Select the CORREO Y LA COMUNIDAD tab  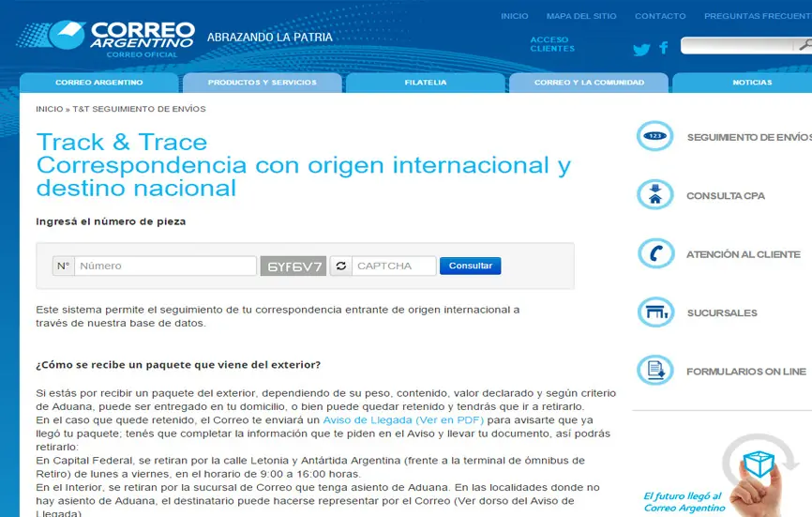pos(589,83)
